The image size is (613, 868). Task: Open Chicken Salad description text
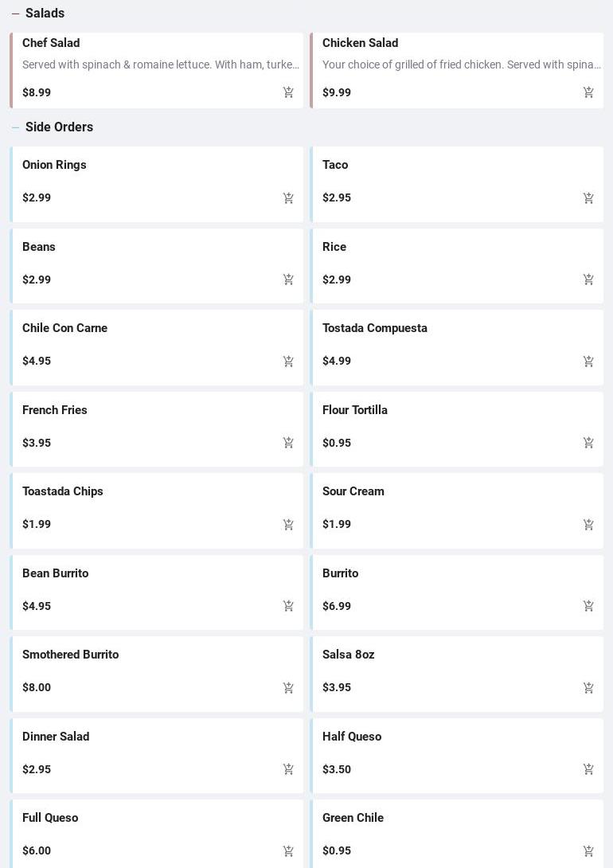point(461,65)
